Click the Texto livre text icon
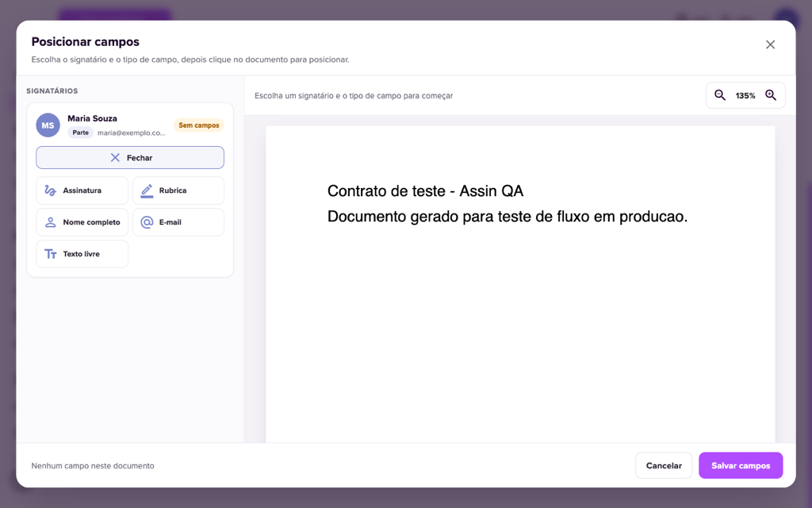This screenshot has width=812, height=508. 50,254
